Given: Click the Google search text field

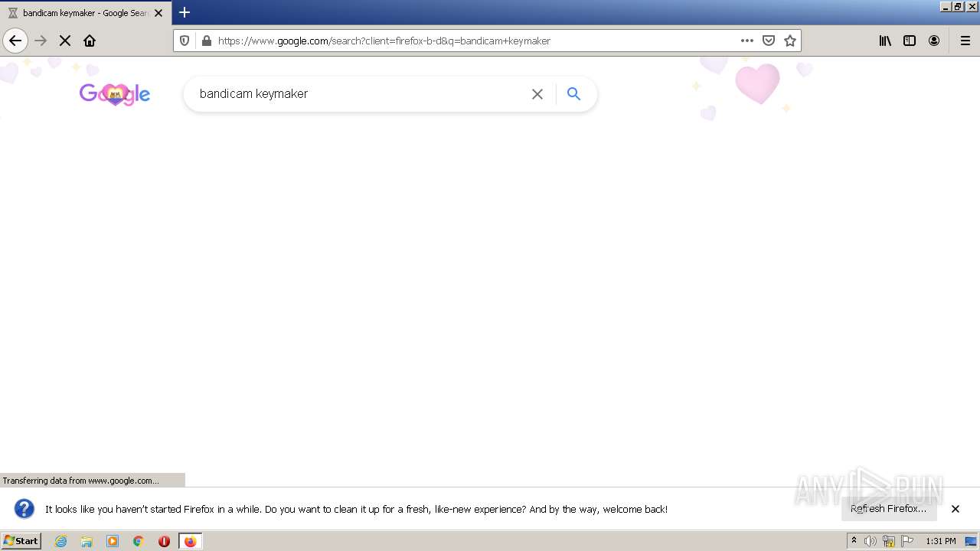Looking at the screenshot, I should pyautogui.click(x=360, y=93).
